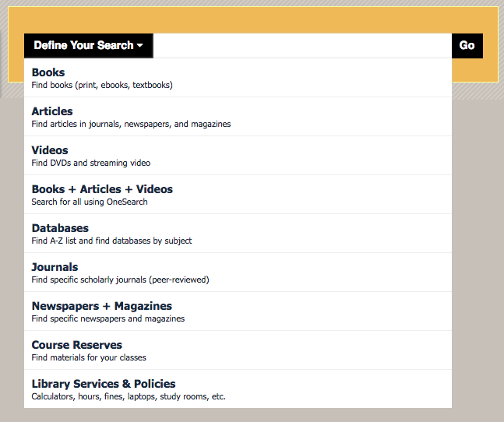
Task: Click the Go search button
Action: click(x=467, y=46)
